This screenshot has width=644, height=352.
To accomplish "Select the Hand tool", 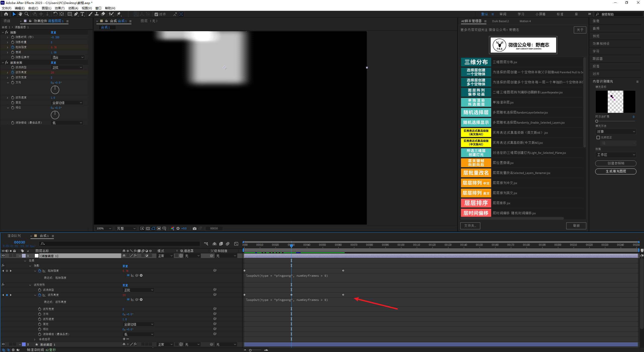I will [x=20, y=14].
